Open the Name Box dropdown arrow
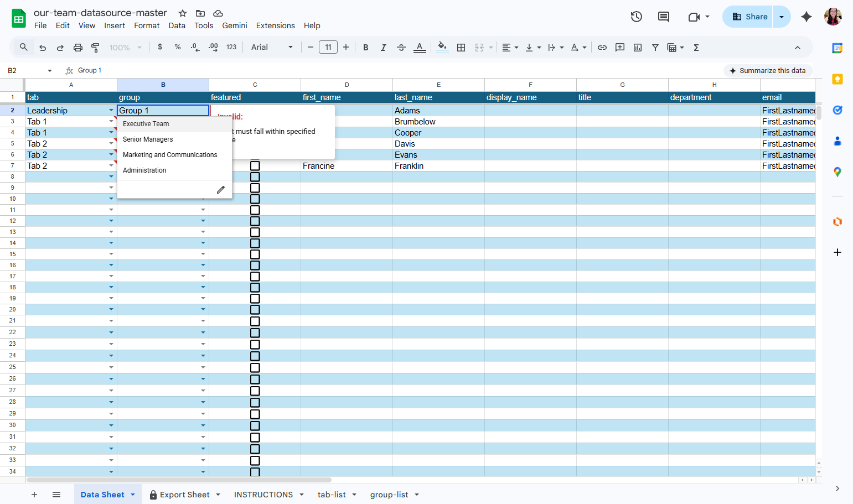This screenshot has width=853, height=504. click(50, 71)
